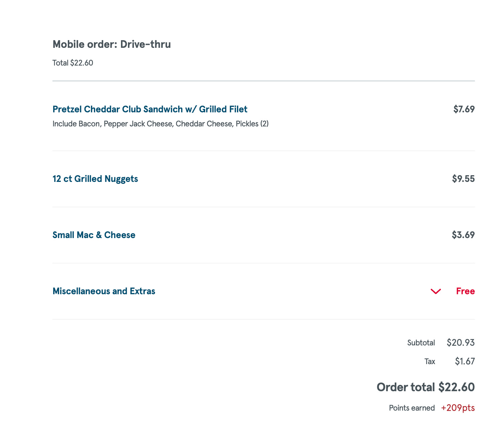This screenshot has height=436, width=504.
Task: Click the sandwich customization text with Bacon
Action: 160,124
